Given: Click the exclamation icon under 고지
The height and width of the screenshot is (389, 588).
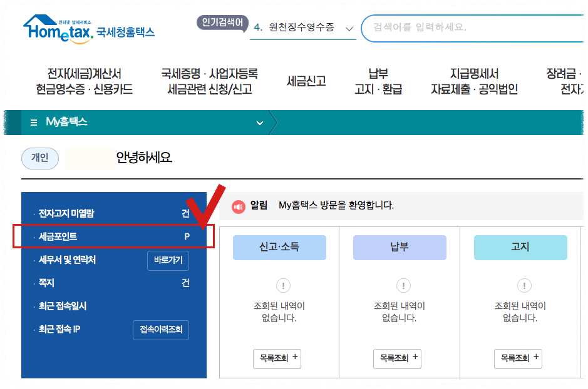Looking at the screenshot, I should click(x=524, y=285).
